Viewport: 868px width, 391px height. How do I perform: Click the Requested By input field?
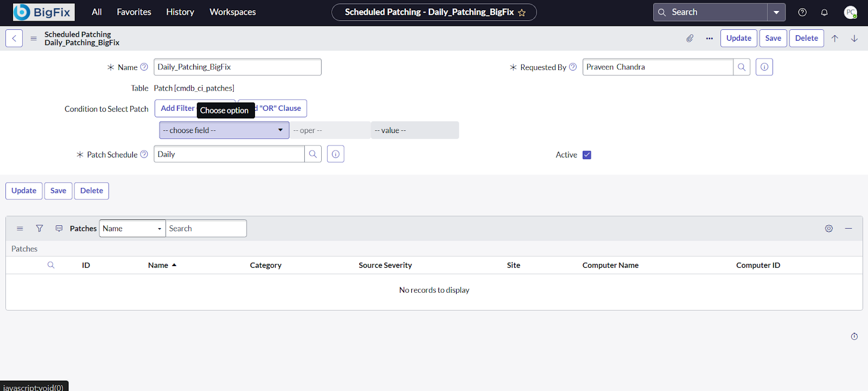click(658, 67)
